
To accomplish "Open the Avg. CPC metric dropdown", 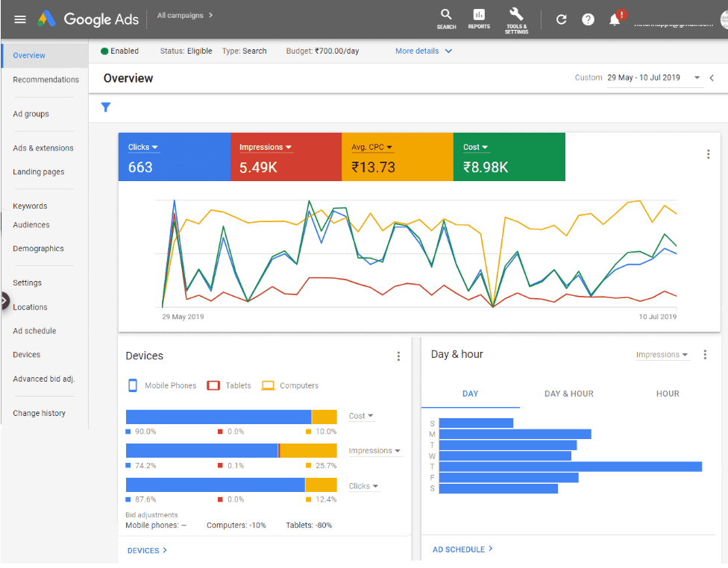I will tap(372, 147).
